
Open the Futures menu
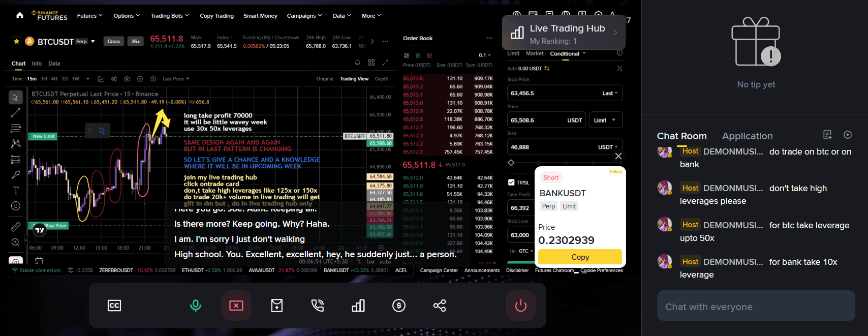coord(89,16)
